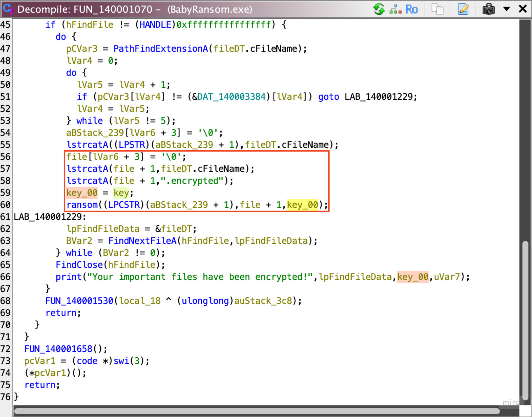The image size is (532, 417).
Task: Click the FindNextFileA function call
Action: click(142, 241)
